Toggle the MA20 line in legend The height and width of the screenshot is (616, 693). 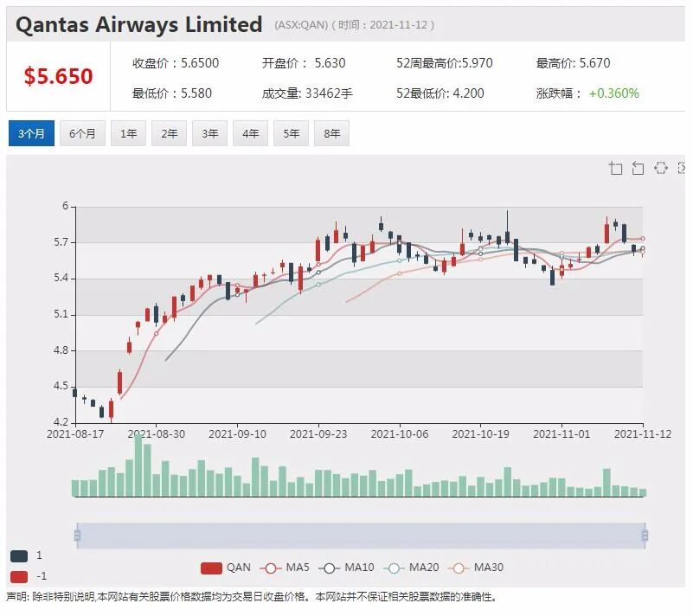click(411, 568)
